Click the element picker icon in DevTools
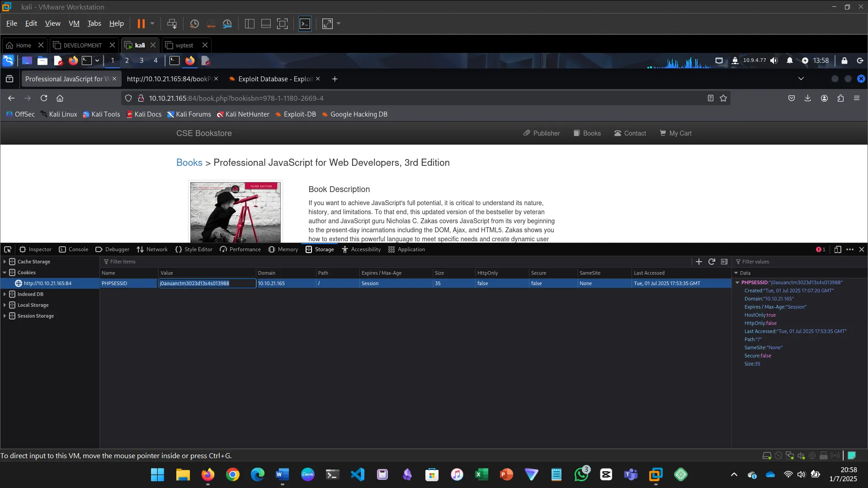 [8, 249]
